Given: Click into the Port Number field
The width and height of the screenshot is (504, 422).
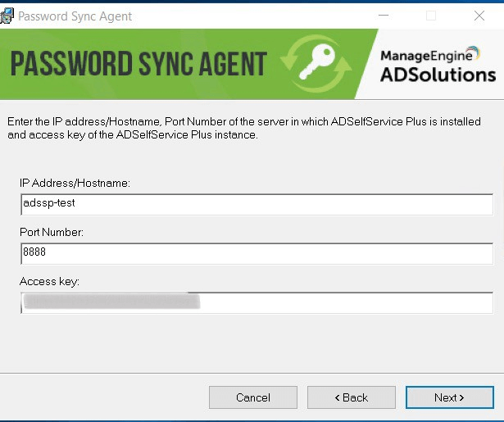Looking at the screenshot, I should coord(257,254).
